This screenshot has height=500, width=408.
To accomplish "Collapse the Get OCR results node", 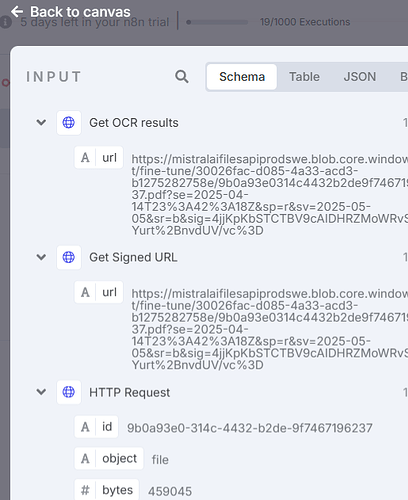I will (41, 122).
